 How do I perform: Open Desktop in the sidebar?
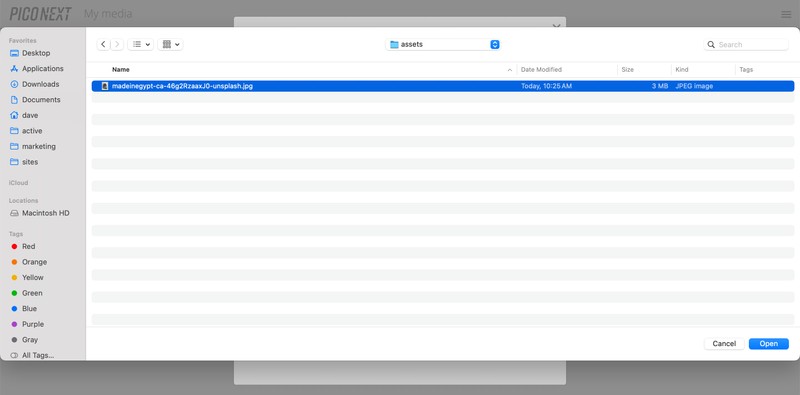tap(36, 53)
